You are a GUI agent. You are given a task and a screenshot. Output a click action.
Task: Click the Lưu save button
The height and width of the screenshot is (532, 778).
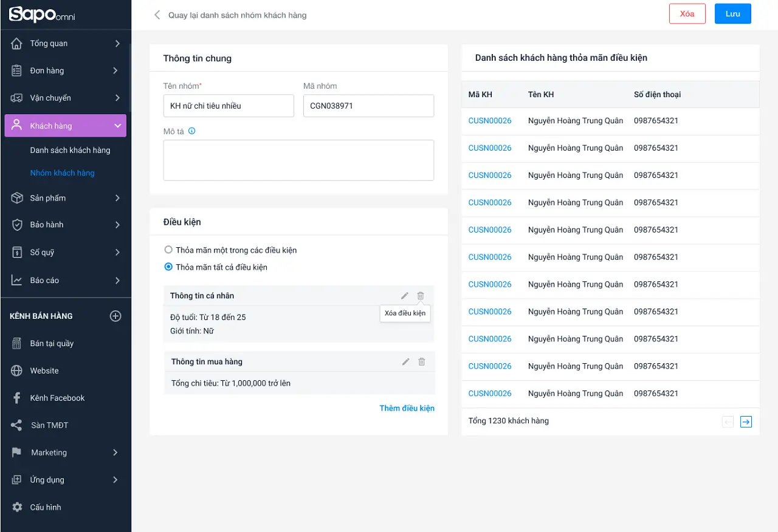point(732,14)
